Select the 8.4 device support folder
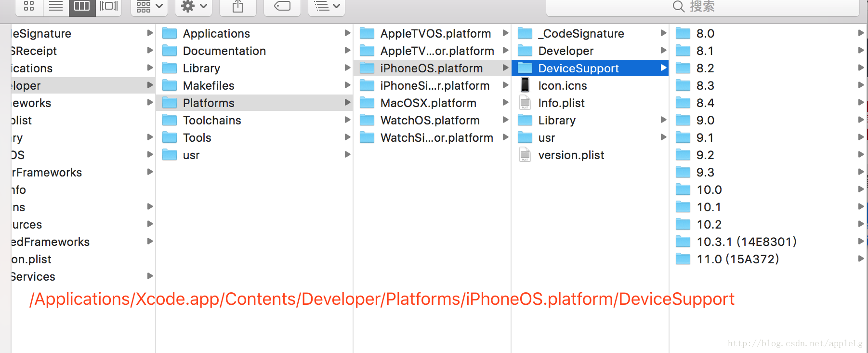Screen dimensions: 868x353 point(768,103)
